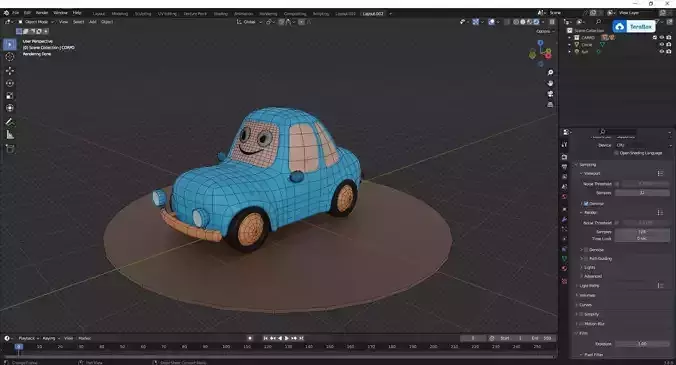Open the viewport Add menu
Image resolution: width=676 pixels, height=365 pixels.
pos(93,22)
